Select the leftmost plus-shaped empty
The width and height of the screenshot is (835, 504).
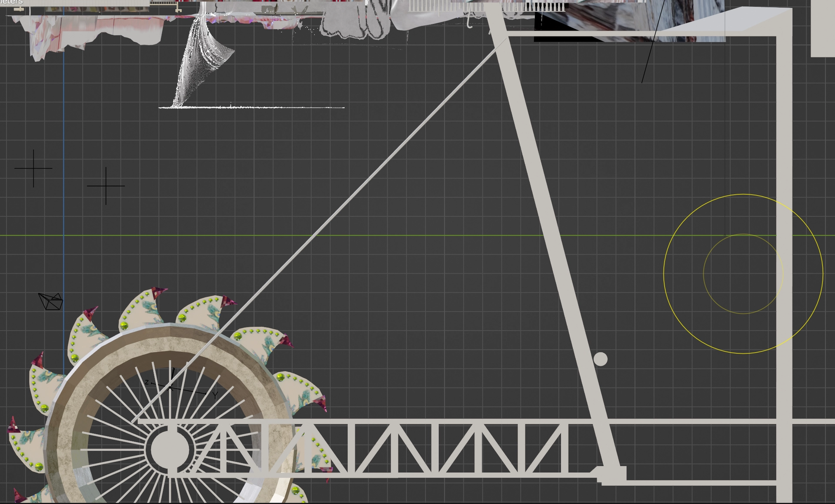pyautogui.click(x=33, y=168)
